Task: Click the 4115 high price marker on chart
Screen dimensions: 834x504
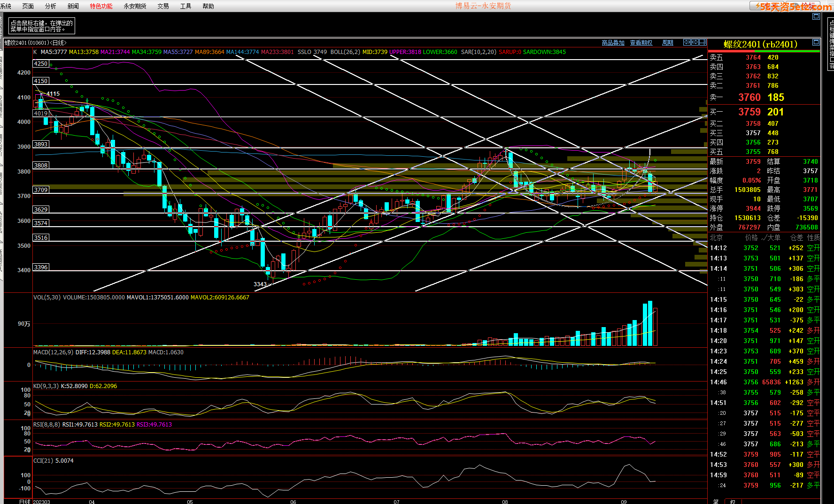Action: point(53,94)
